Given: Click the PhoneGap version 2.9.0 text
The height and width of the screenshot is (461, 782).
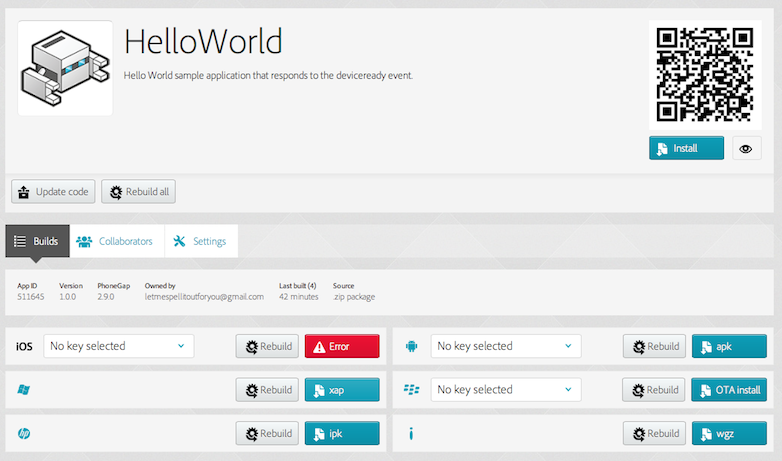Looking at the screenshot, I should 106,297.
